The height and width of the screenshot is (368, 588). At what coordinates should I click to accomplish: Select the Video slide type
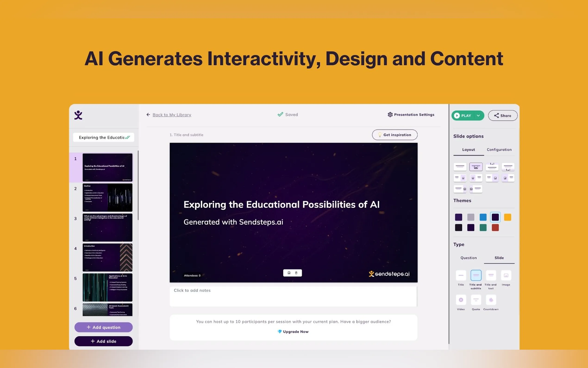coord(461,300)
